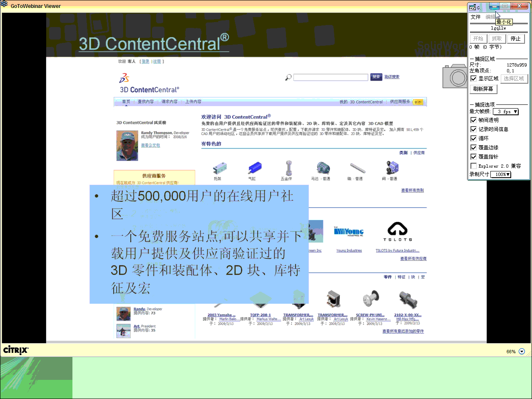
Task: Open the 五金件 hardware category icon
Action: (288, 168)
